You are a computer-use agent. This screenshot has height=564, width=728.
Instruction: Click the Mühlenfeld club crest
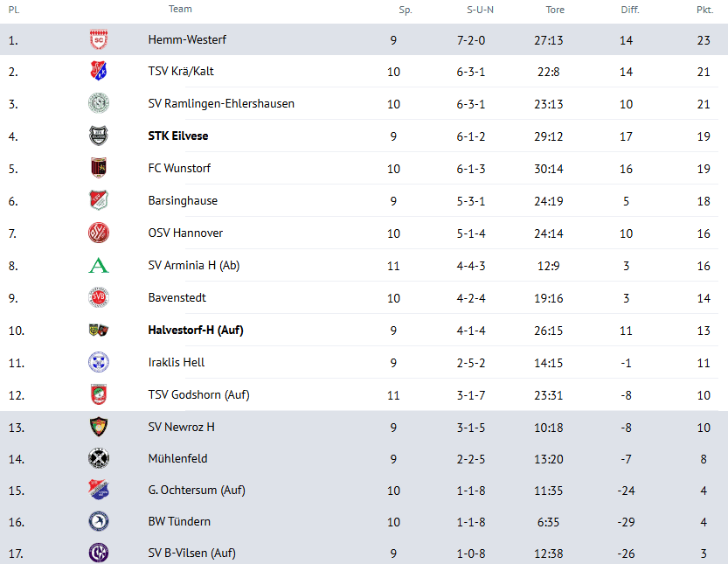tap(99, 458)
